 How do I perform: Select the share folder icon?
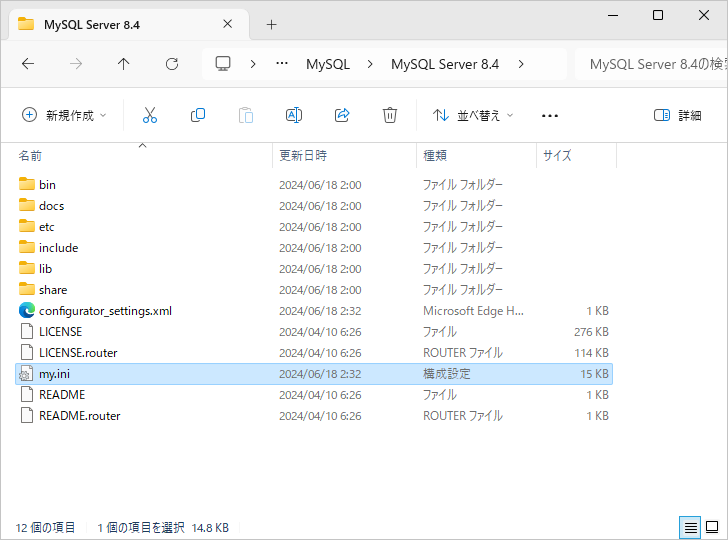point(27,289)
